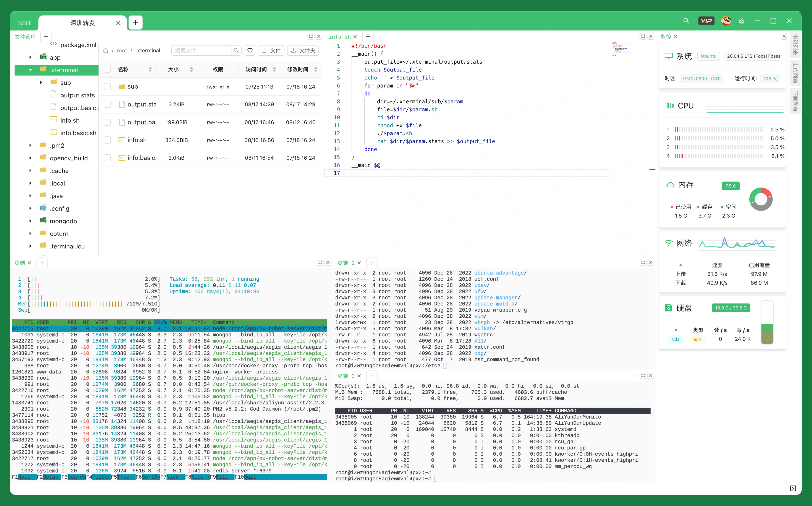The width and height of the screenshot is (812, 506).
Task: Switch to the SSH tab
Action: tap(24, 23)
